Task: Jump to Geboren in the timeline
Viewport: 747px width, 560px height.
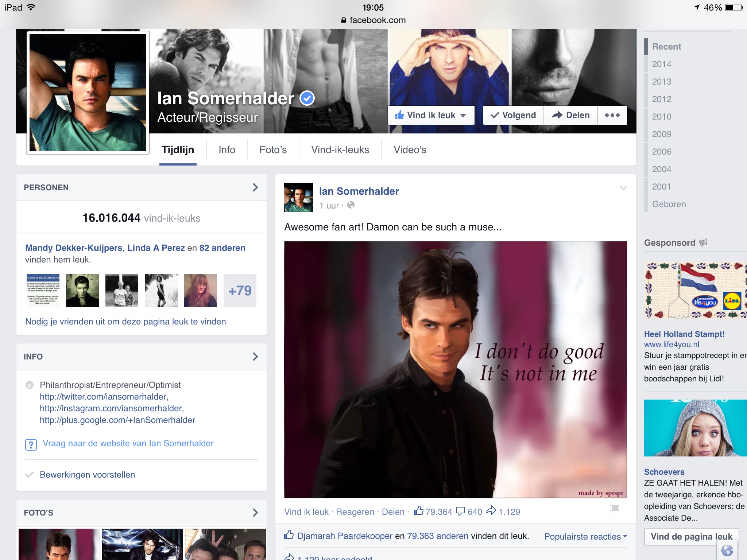Action: (669, 204)
